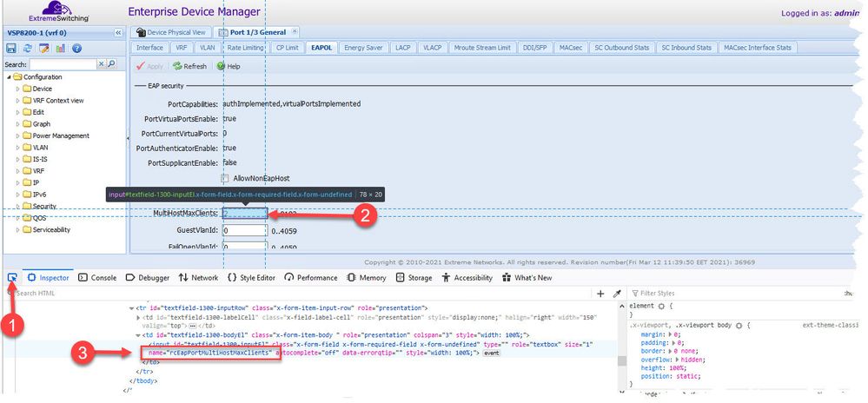
Task: Switch to the Energy Saver tab
Action: click(x=365, y=48)
